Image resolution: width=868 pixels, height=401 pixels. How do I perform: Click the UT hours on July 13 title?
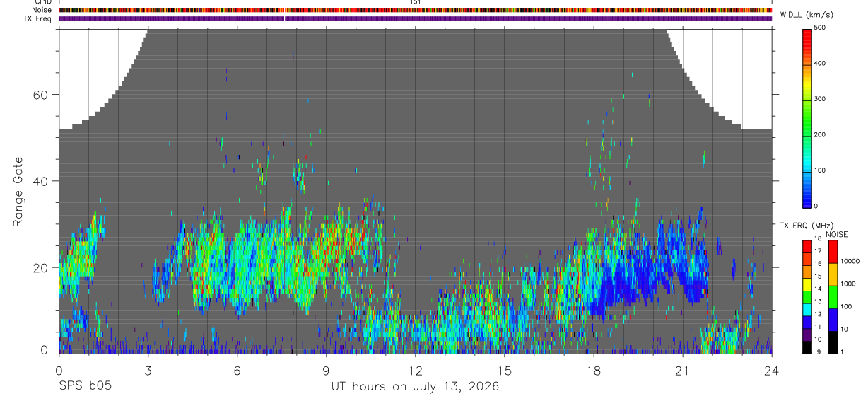pyautogui.click(x=416, y=387)
